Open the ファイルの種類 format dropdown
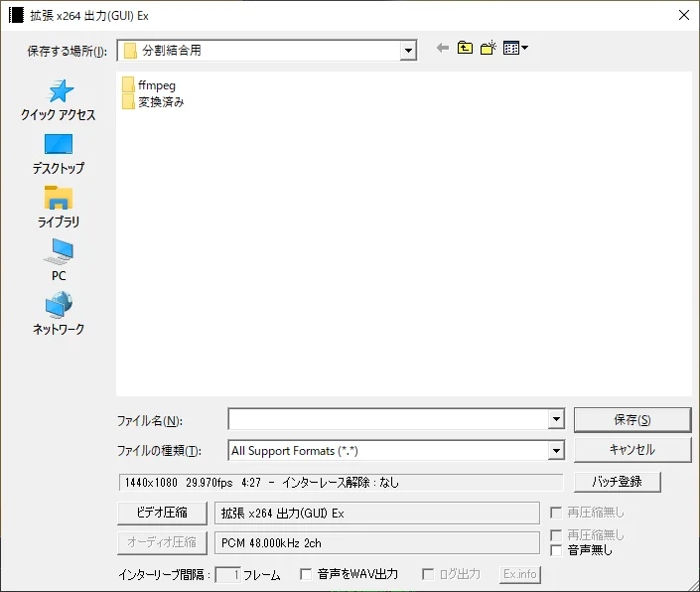The height and width of the screenshot is (592, 700). pos(556,451)
